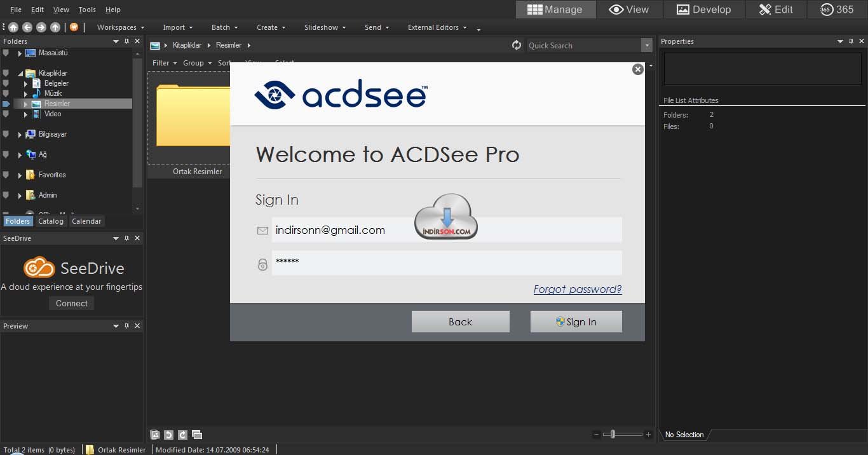Screen dimensions: 868x455
Task: Click the rotate left icon below file list
Action: (x=168, y=435)
